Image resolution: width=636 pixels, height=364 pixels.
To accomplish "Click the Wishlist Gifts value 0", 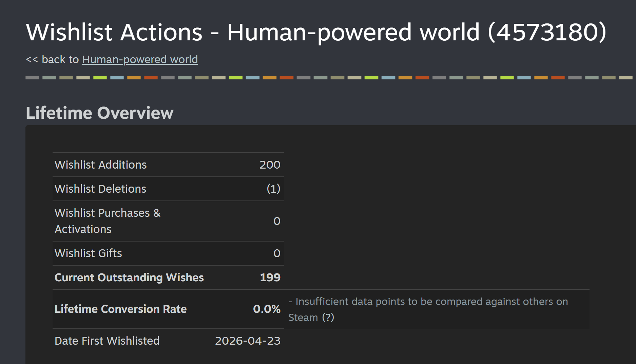I will [x=277, y=253].
